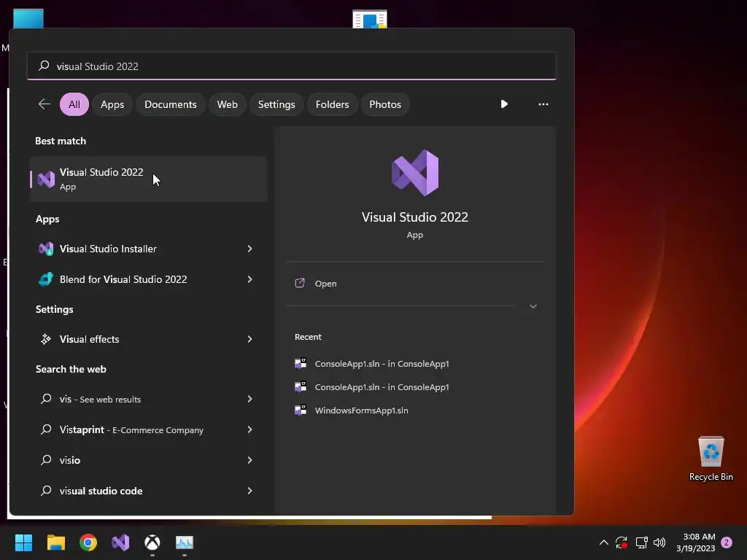Switch to the Apps filter tab
The height and width of the screenshot is (560, 747).
coord(112,104)
